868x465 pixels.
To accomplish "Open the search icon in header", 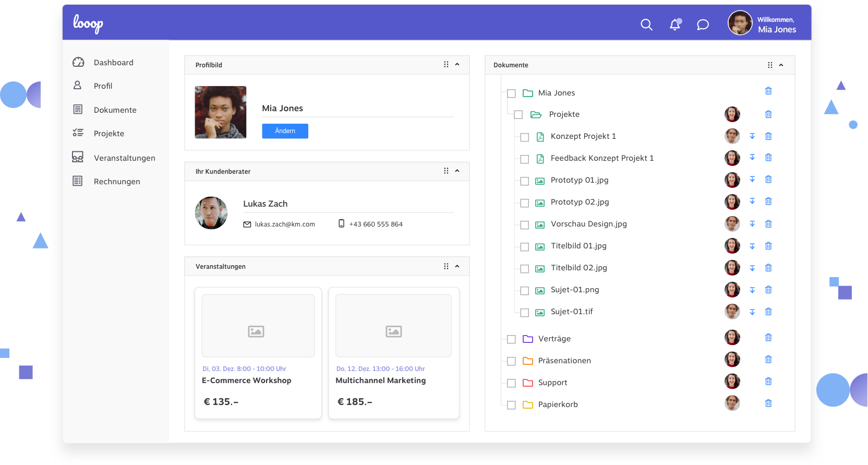I will point(646,25).
